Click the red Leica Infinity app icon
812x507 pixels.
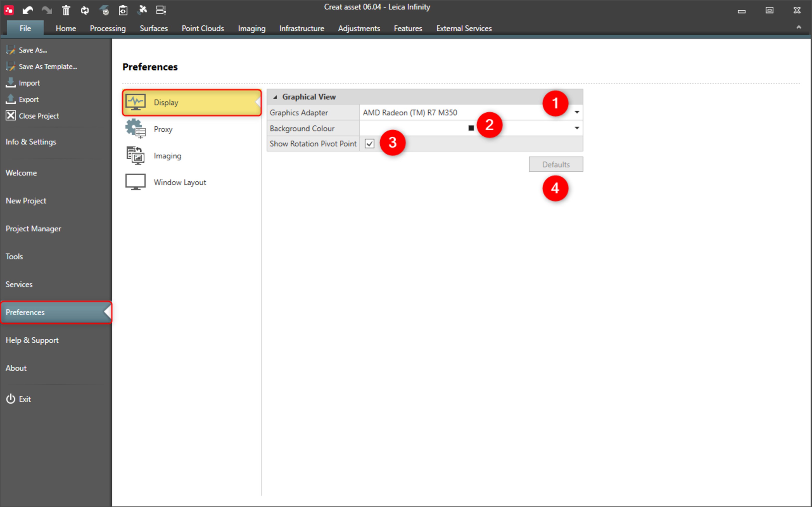(9, 10)
